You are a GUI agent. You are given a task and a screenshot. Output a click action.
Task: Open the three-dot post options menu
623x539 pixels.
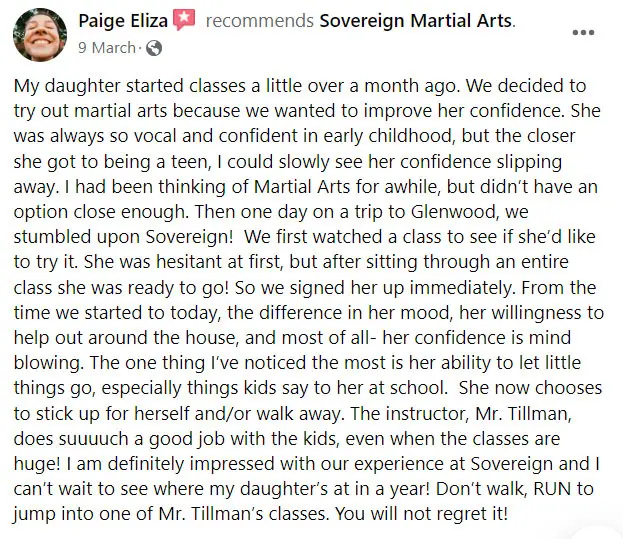(x=583, y=31)
